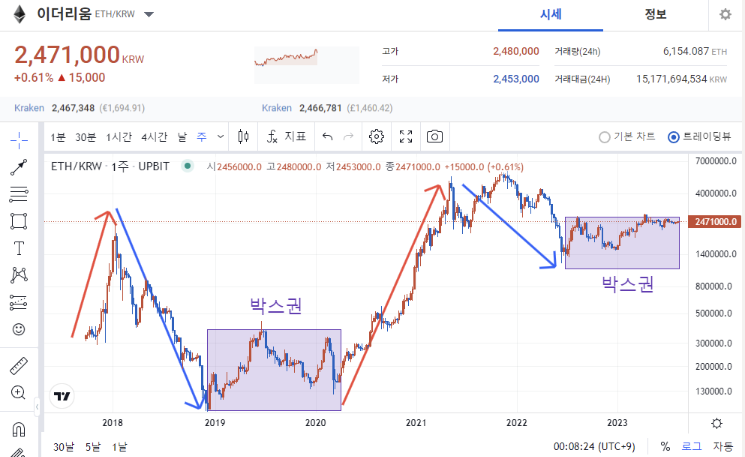Toggle the 로그 logarithmic scale
Viewport: 745px width, 457px height.
[691, 447]
